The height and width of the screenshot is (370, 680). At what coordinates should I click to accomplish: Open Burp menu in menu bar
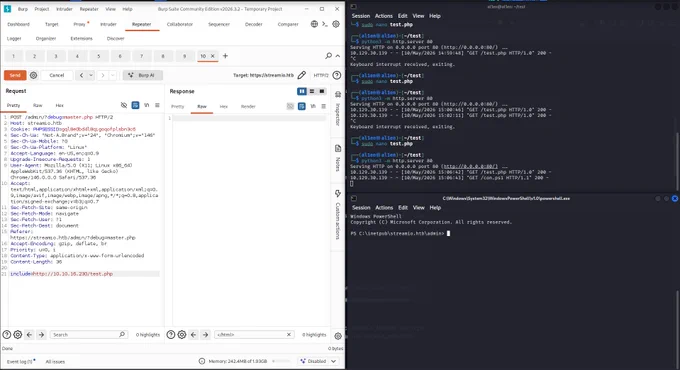(23, 9)
